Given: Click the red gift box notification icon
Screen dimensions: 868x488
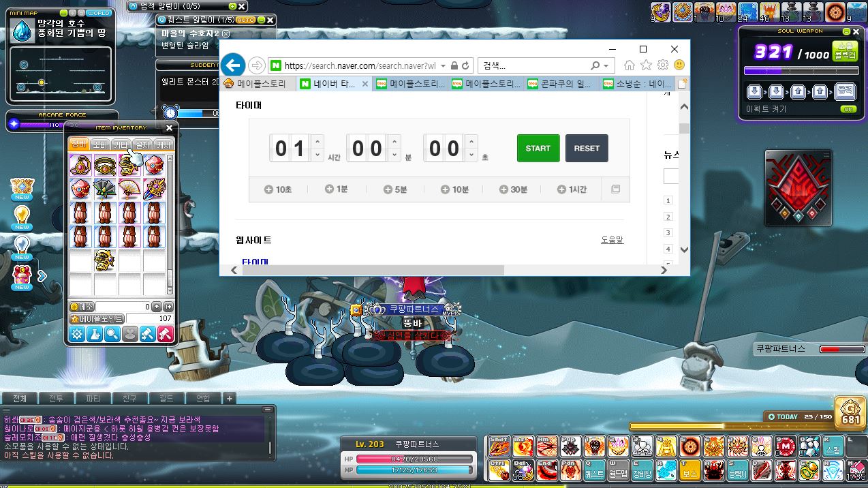Looking at the screenshot, I should 22,277.
